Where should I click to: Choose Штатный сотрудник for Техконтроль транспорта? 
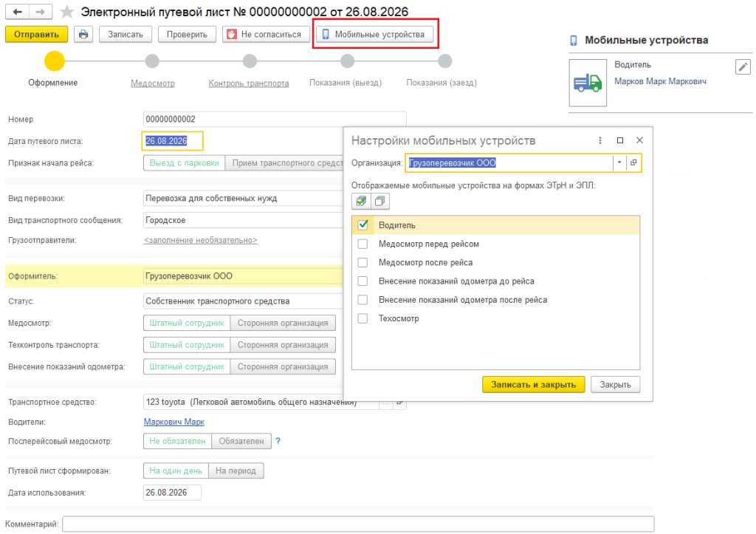[187, 345]
